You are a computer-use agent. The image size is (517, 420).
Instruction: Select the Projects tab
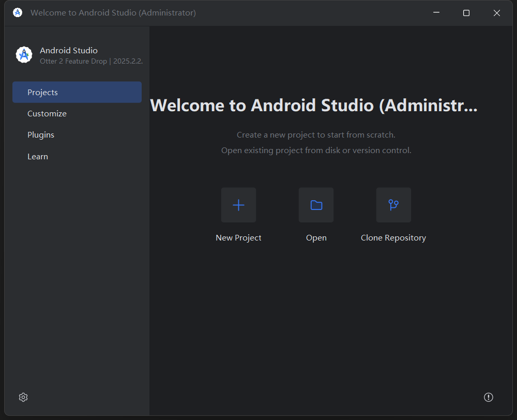click(x=77, y=92)
